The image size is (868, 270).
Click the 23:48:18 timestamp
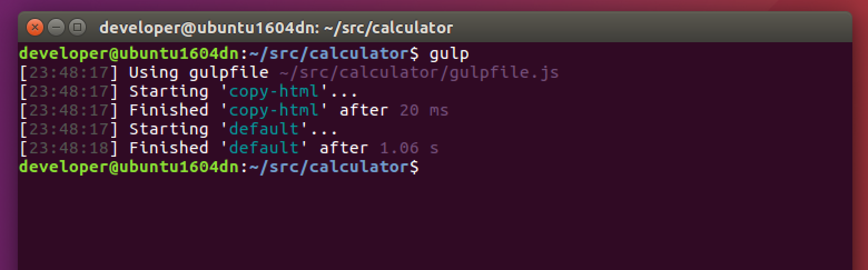69,148
